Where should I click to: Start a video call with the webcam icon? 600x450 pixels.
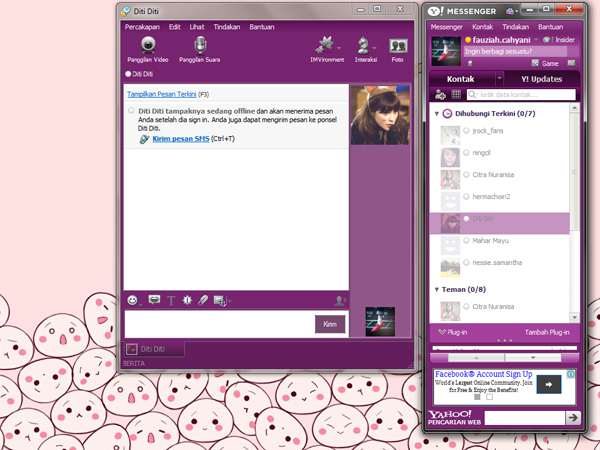[148, 45]
